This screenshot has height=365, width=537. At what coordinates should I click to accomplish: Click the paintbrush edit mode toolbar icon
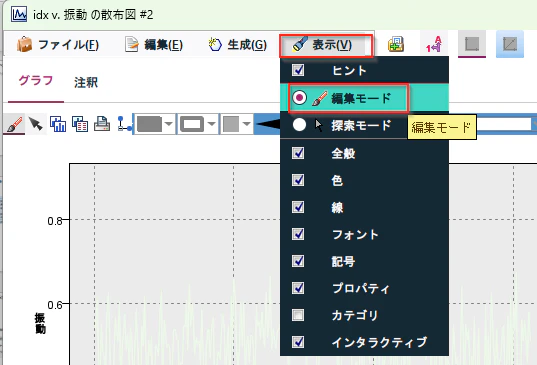[x=14, y=124]
